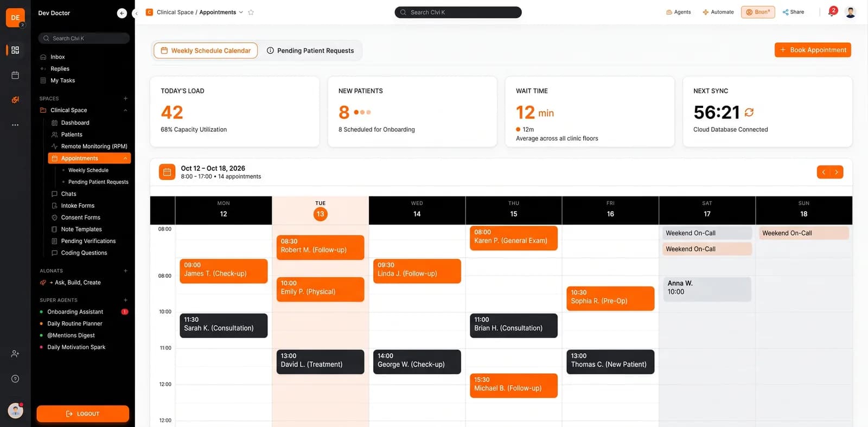Go to next week arrow
Screen dimensions: 868x427
(837, 172)
